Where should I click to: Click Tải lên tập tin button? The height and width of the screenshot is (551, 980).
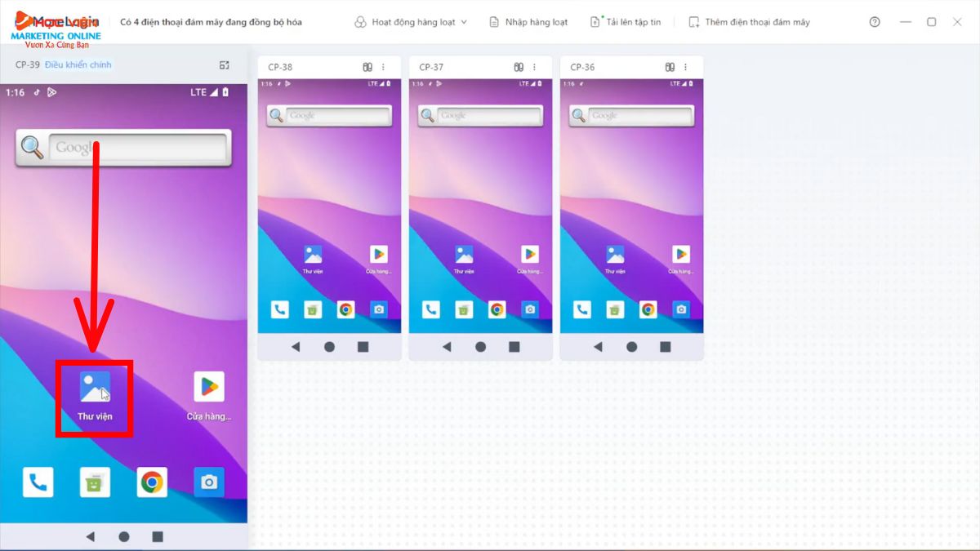coord(626,22)
